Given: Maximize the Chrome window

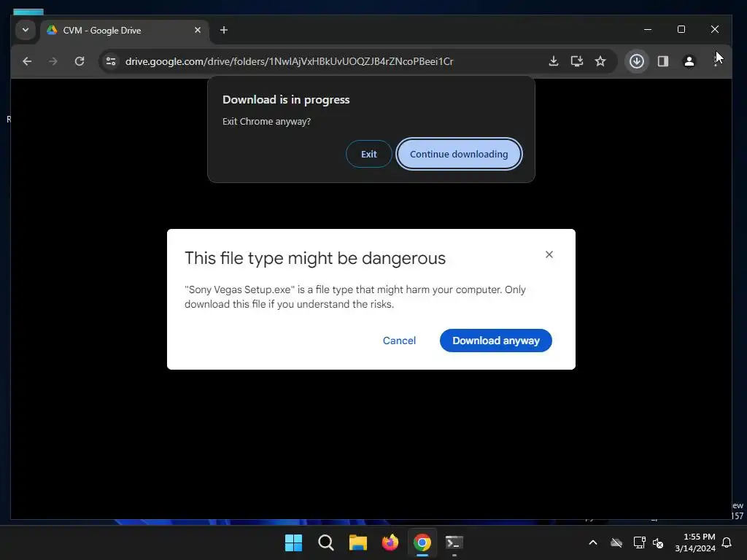Looking at the screenshot, I should point(681,29).
